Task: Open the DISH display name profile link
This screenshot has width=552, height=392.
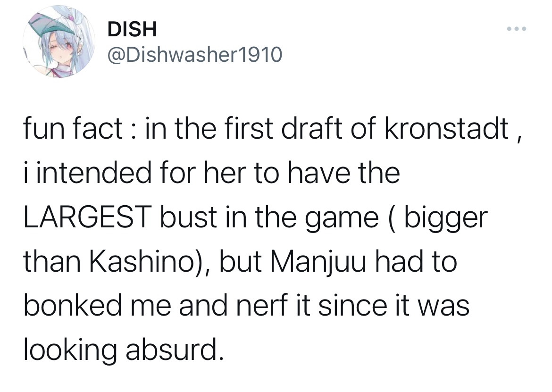Action: [132, 29]
